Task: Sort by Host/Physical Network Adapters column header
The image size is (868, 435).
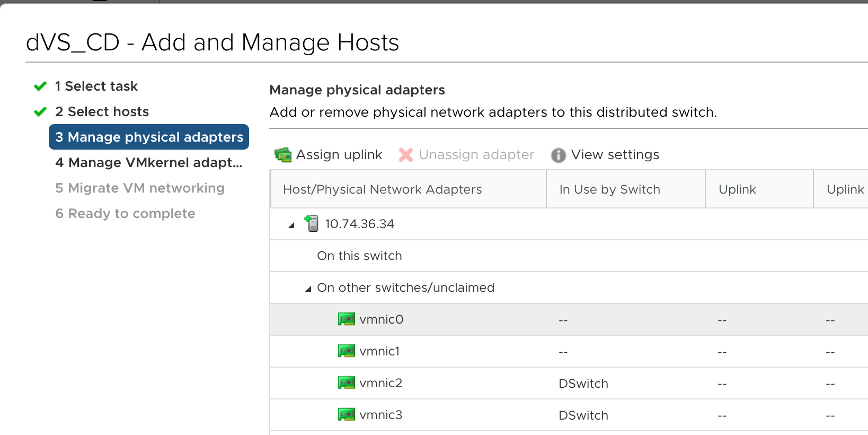Action: (x=383, y=189)
